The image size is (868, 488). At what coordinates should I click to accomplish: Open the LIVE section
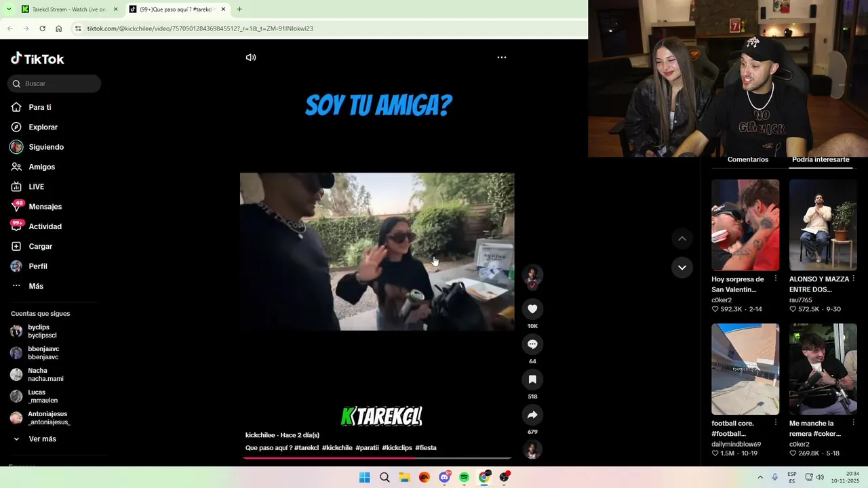click(x=36, y=186)
